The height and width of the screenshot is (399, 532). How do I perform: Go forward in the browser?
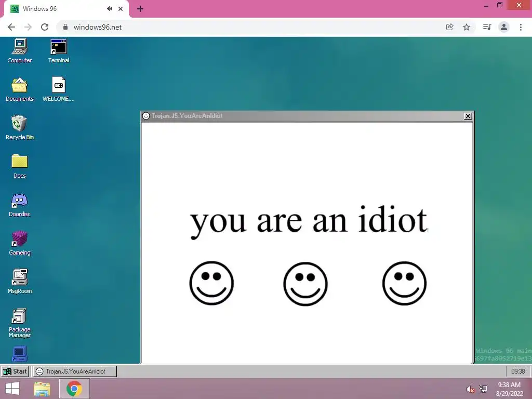click(x=28, y=27)
